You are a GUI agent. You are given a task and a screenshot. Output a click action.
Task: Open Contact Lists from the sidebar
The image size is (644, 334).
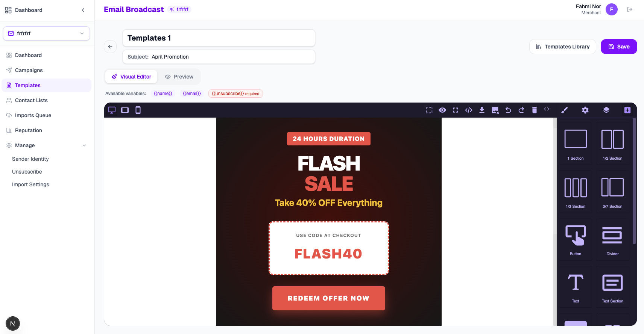pos(31,100)
